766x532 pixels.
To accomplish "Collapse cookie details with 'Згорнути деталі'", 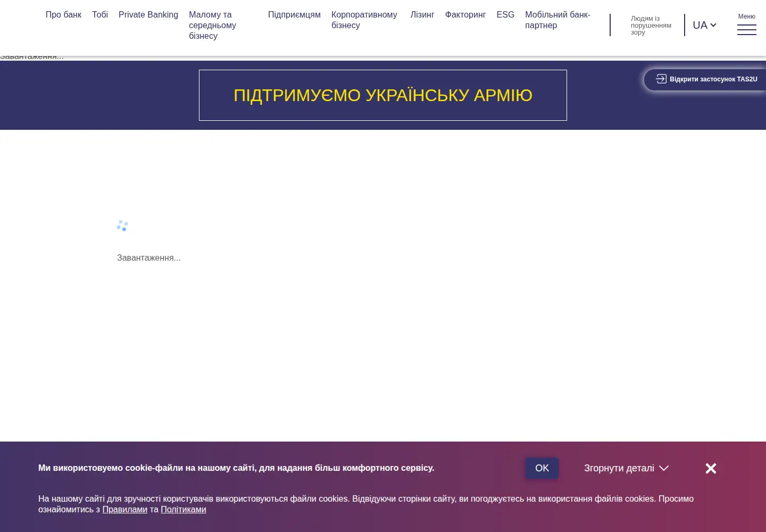I will (626, 468).
